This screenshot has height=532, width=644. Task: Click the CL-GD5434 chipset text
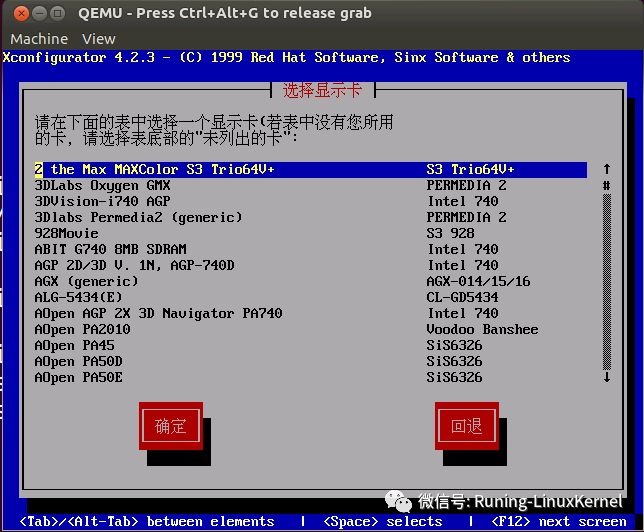pos(462,297)
